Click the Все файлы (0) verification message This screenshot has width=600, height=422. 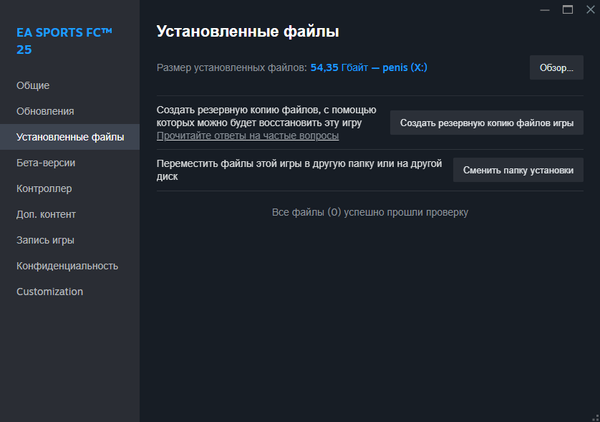(370, 212)
